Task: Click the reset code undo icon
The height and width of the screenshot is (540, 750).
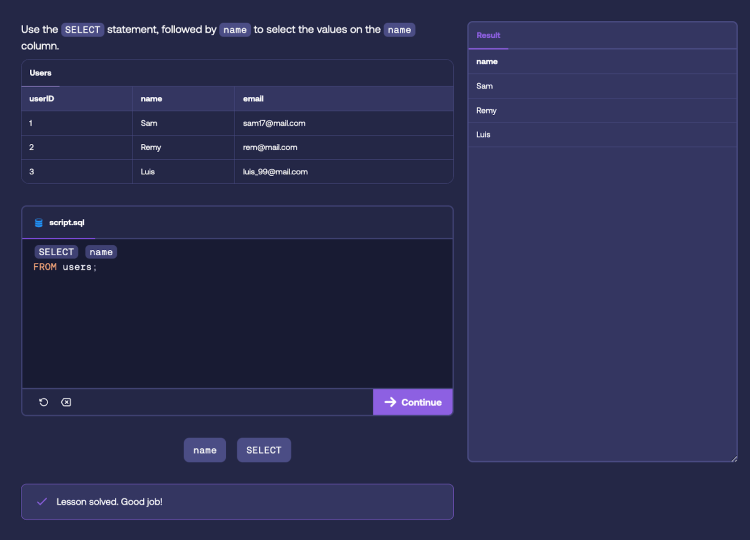Action: coord(43,402)
